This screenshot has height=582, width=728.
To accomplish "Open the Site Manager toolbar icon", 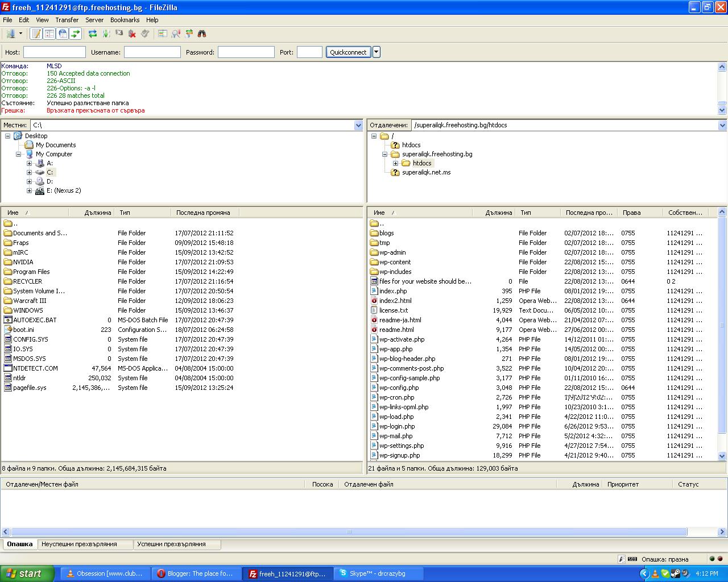I will (10, 34).
